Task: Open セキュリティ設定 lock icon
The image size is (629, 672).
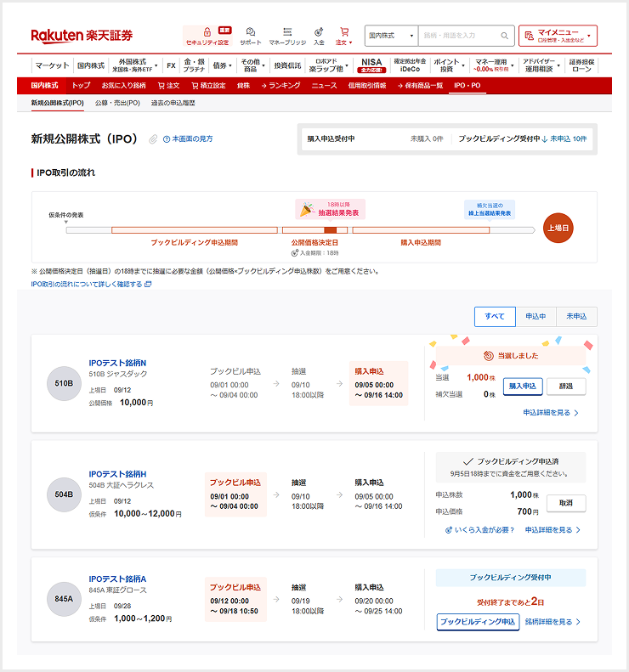Action: click(207, 32)
